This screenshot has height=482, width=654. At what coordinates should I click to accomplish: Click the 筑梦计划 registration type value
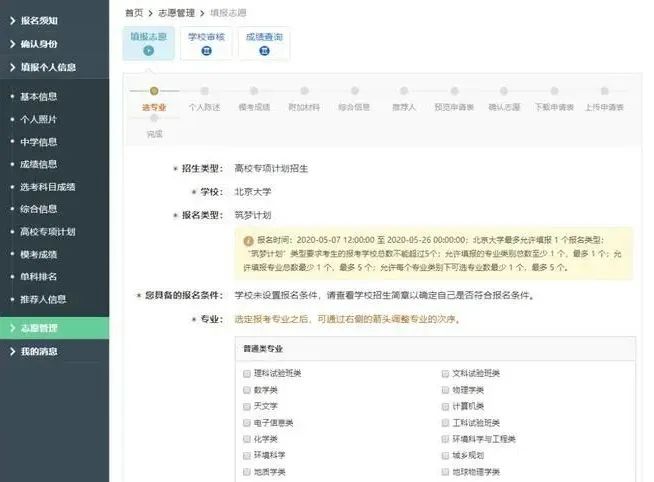[253, 215]
